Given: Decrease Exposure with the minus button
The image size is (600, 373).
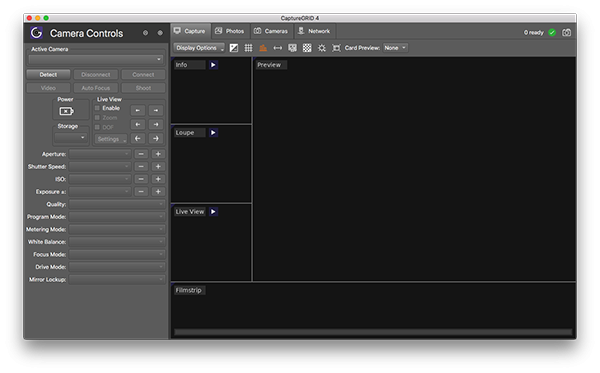Looking at the screenshot, I should click(x=141, y=192).
